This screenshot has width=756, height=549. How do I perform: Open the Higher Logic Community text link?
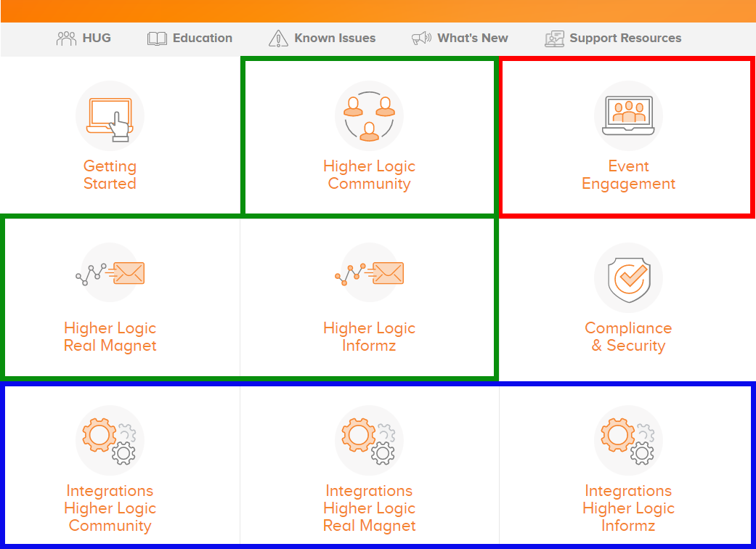pos(370,174)
